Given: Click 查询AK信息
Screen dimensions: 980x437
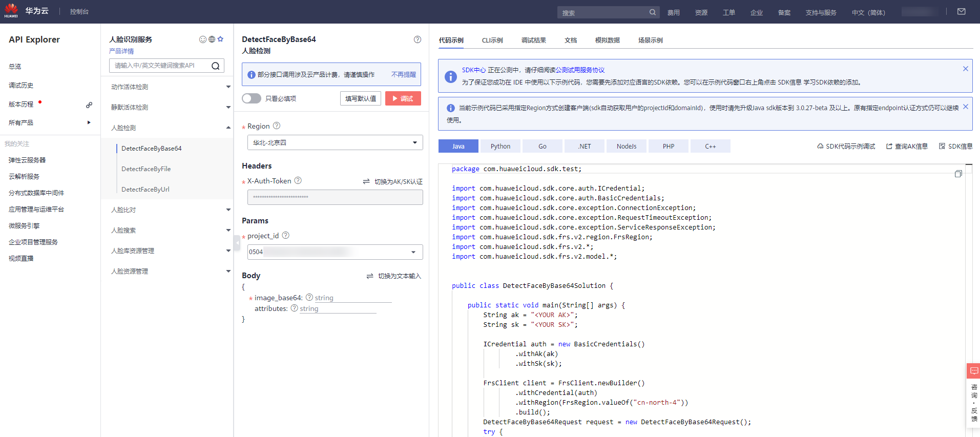Looking at the screenshot, I should (x=907, y=147).
